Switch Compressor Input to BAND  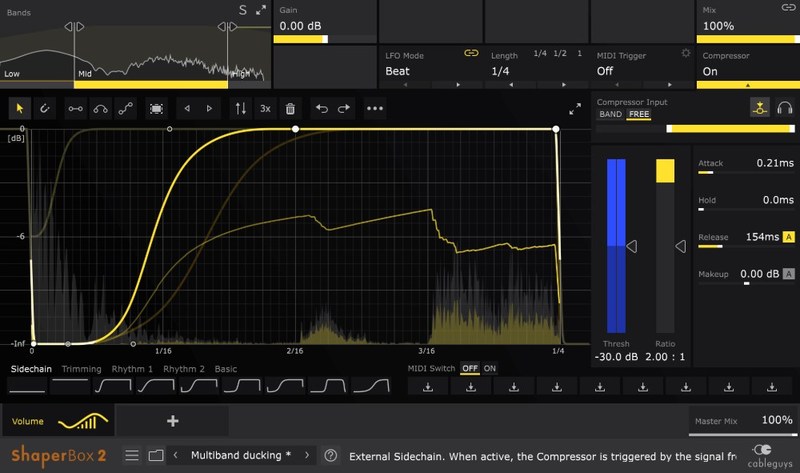[610, 115]
